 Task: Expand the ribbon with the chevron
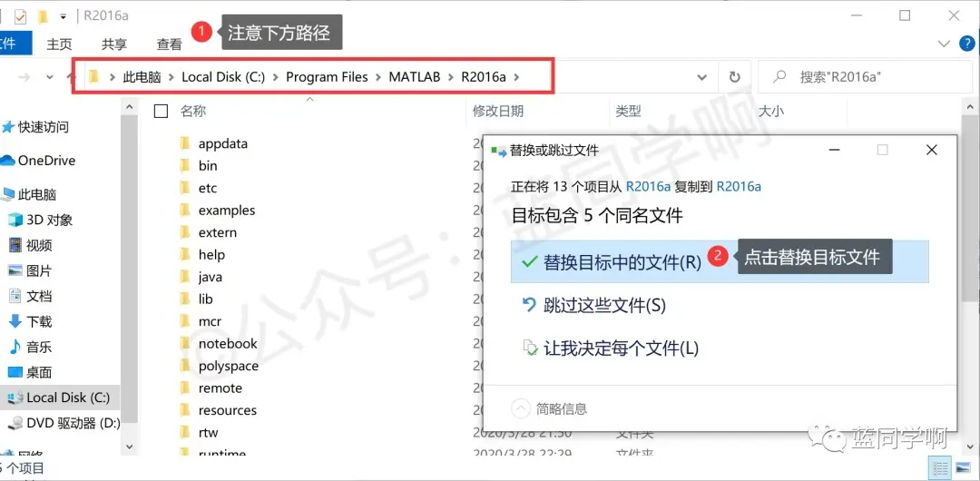pos(944,44)
